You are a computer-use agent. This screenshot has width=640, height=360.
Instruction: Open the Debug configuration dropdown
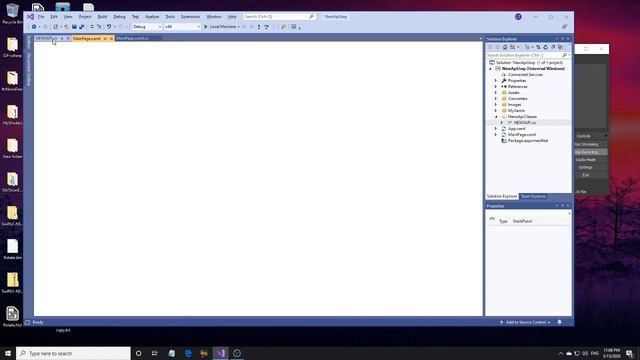coord(147,27)
